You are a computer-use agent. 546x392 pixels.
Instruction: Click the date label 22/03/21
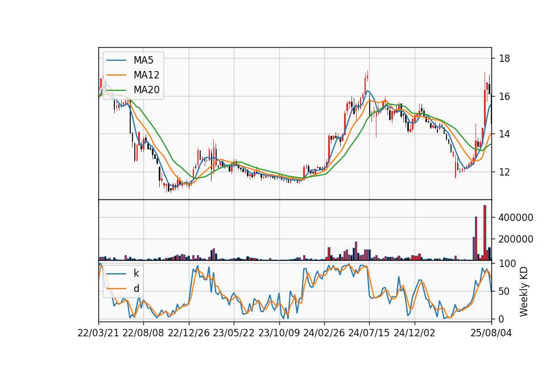98,333
